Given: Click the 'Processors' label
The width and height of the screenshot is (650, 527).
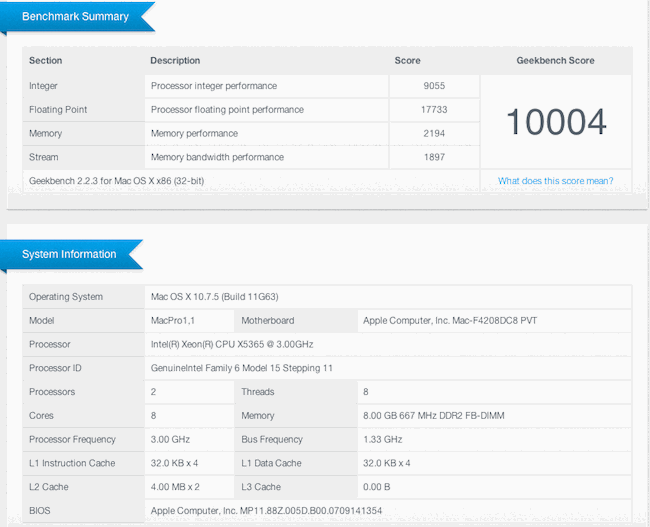Looking at the screenshot, I should tap(52, 392).
